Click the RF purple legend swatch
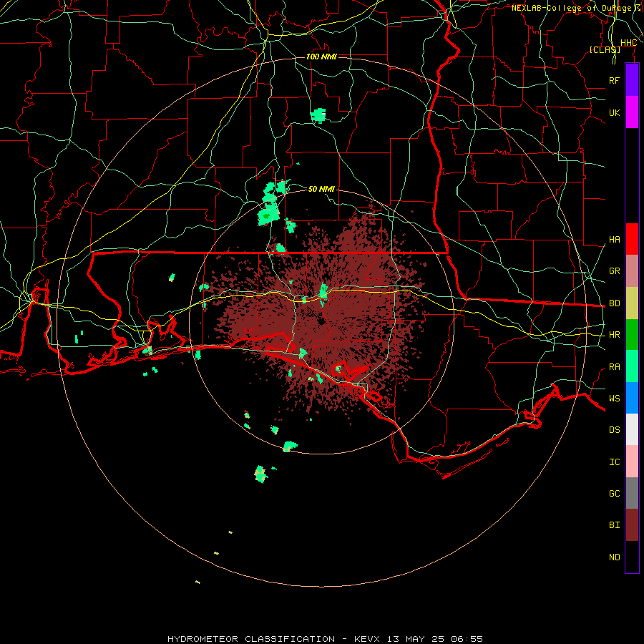The width and height of the screenshot is (644, 644). tap(632, 80)
